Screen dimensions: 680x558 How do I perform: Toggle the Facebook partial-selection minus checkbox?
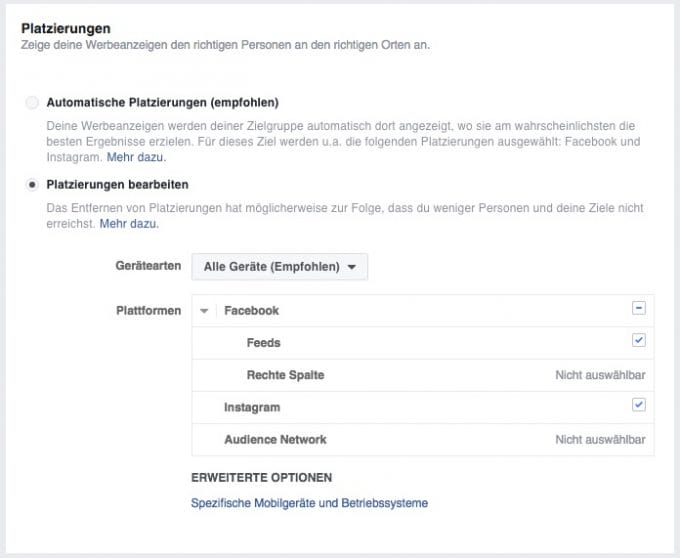tap(639, 309)
